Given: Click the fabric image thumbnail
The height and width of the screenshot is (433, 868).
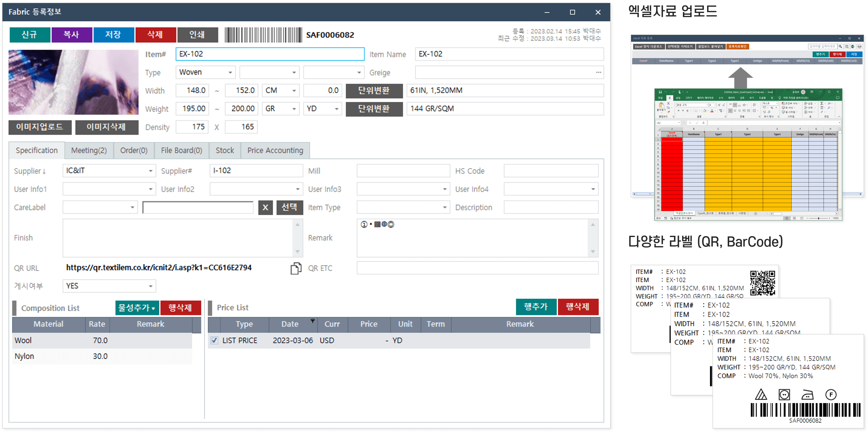Looking at the screenshot, I should pyautogui.click(x=73, y=82).
